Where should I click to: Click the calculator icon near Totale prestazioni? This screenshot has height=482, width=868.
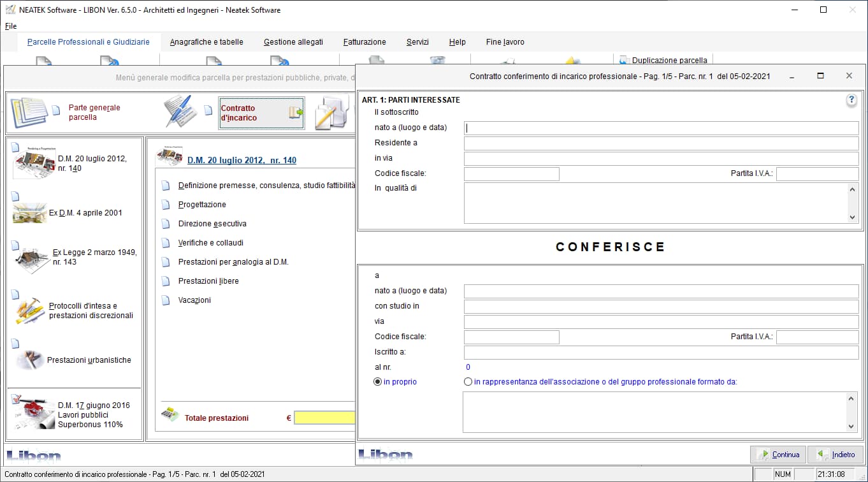point(169,414)
